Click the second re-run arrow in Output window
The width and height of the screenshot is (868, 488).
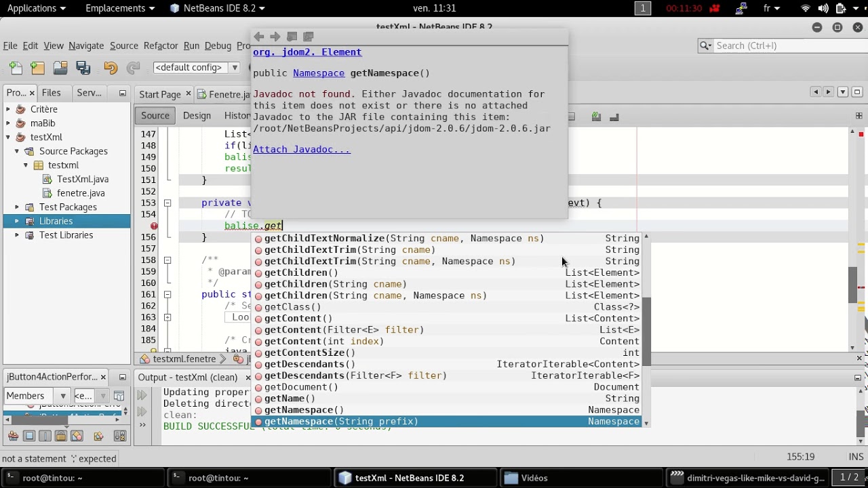[142, 411]
